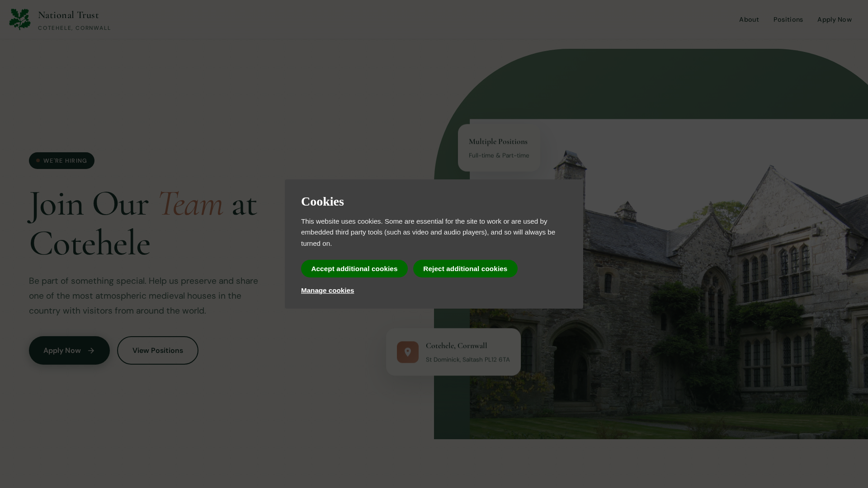Click the location pin icon in address card
868x488 pixels.
(407, 352)
